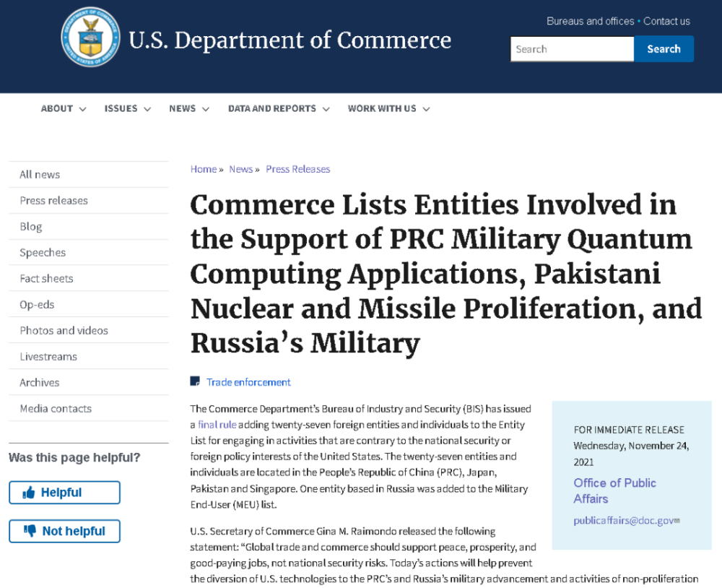Open the ABOUT navigation menu
Viewport: 722px width, 588px height.
[64, 109]
